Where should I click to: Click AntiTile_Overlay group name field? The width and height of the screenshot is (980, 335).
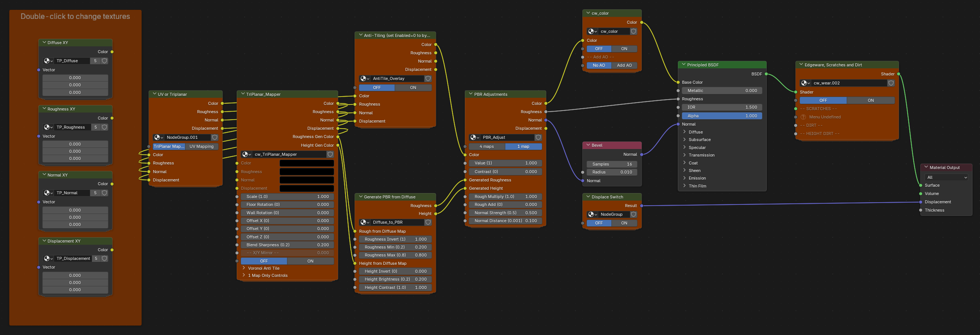tap(398, 79)
